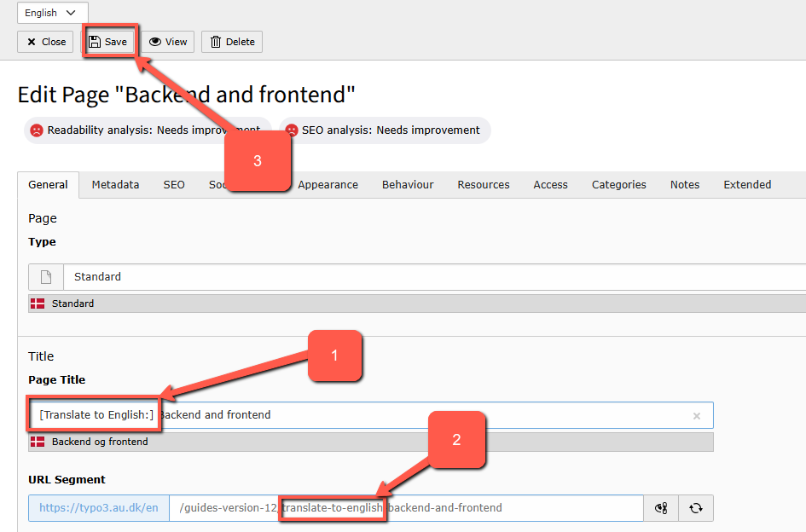The width and height of the screenshot is (806, 532).
Task: Recalculate URL segment with refresh icon
Action: click(696, 508)
